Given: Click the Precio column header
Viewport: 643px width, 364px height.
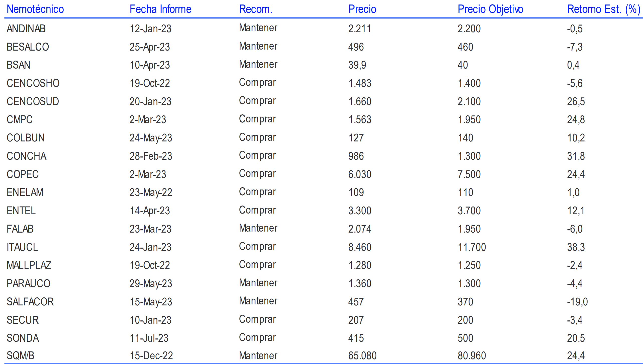Looking at the screenshot, I should coord(362,9).
